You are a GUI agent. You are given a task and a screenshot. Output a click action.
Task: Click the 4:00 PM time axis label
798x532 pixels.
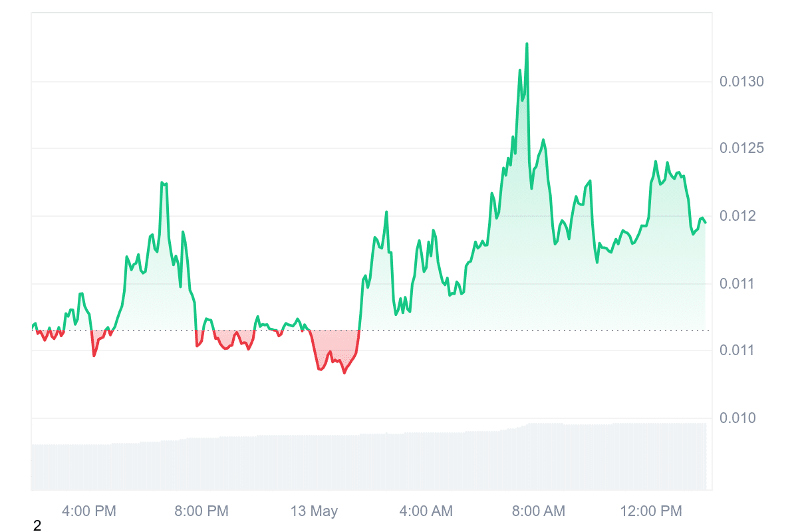[x=89, y=511]
